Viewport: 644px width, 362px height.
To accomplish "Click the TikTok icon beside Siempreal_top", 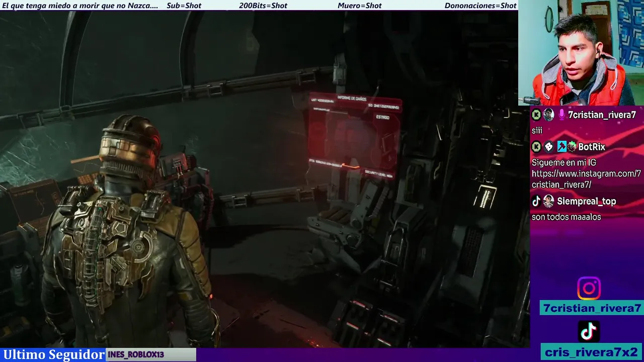I will pyautogui.click(x=536, y=201).
